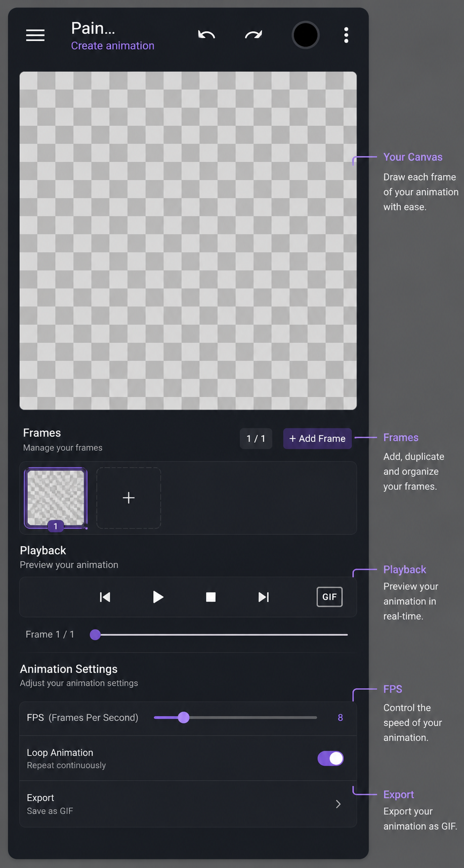
Task: Select frame 1 thumbnail
Action: click(56, 498)
